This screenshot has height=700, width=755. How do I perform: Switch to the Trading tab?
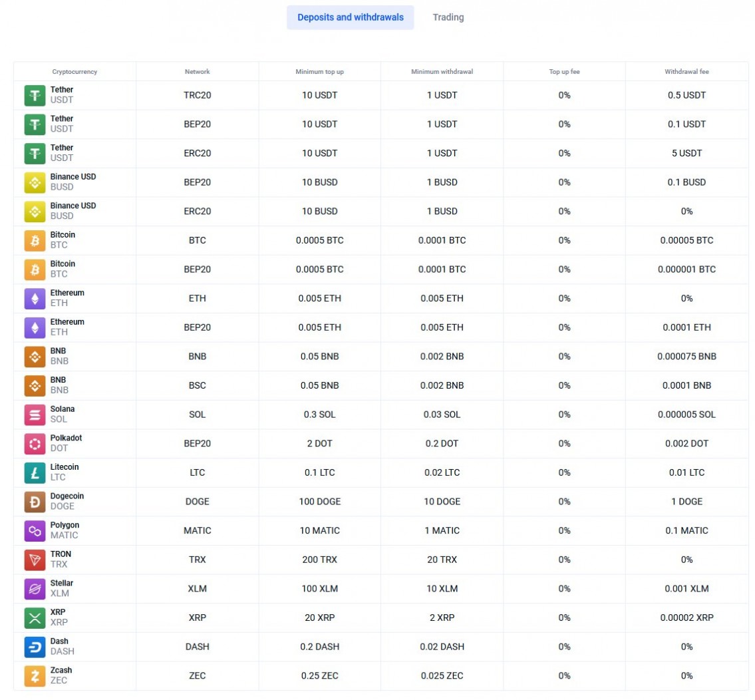click(x=448, y=17)
